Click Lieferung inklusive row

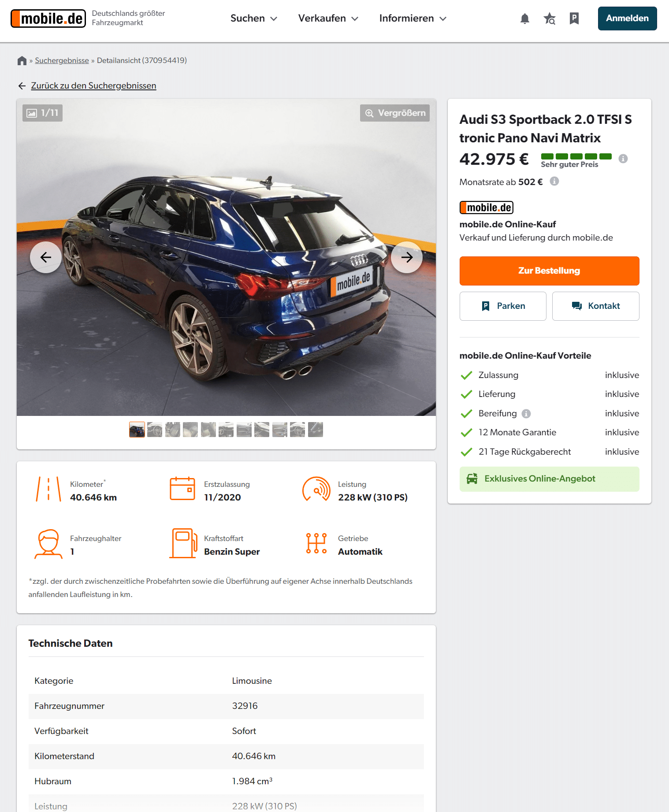550,394
